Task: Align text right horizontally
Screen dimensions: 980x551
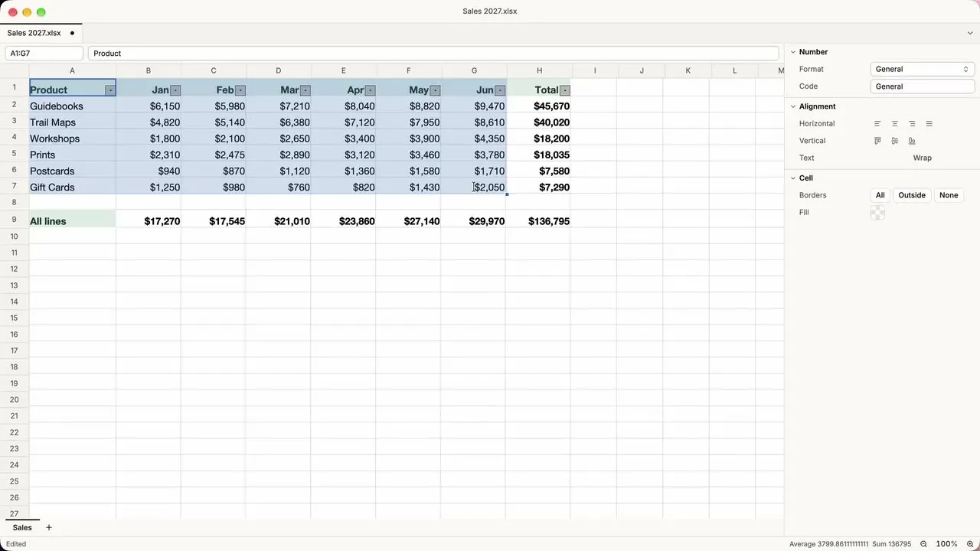Action: coord(912,123)
